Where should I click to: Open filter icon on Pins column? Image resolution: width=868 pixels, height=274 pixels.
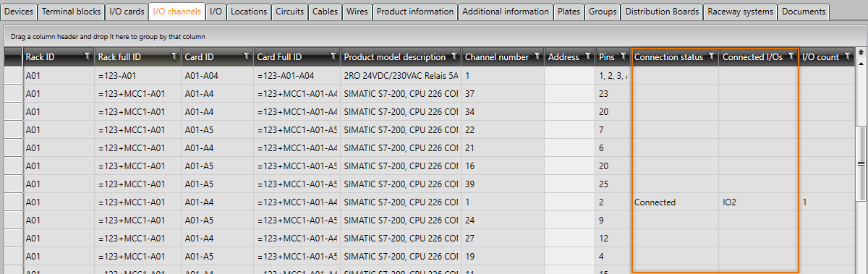[623, 56]
